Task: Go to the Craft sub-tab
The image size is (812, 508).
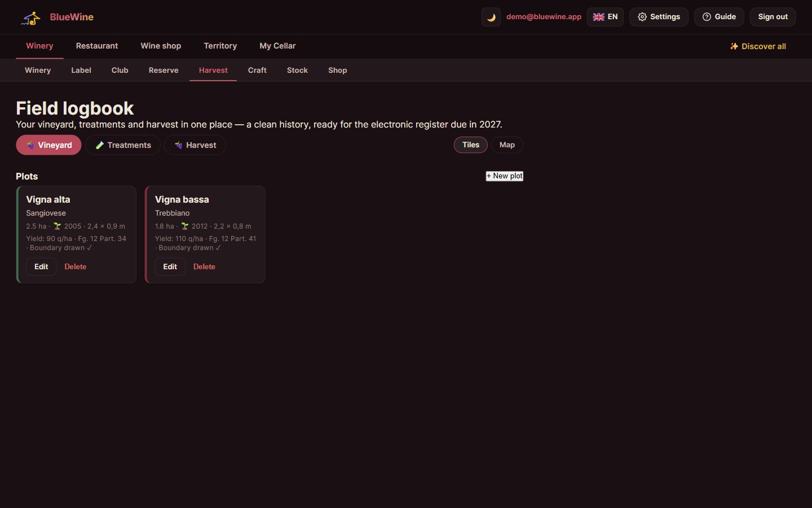Action: click(x=257, y=70)
